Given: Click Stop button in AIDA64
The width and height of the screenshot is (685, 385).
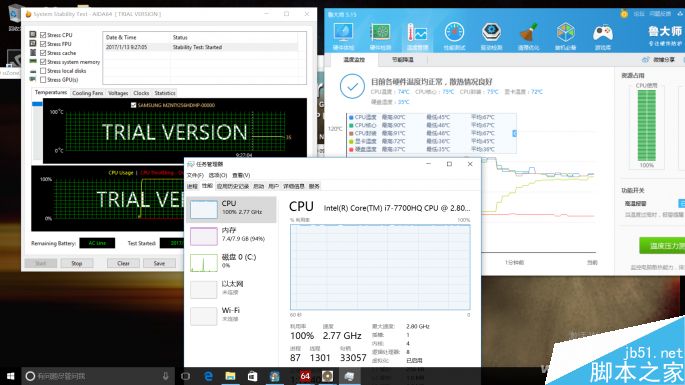Looking at the screenshot, I should point(76,264).
